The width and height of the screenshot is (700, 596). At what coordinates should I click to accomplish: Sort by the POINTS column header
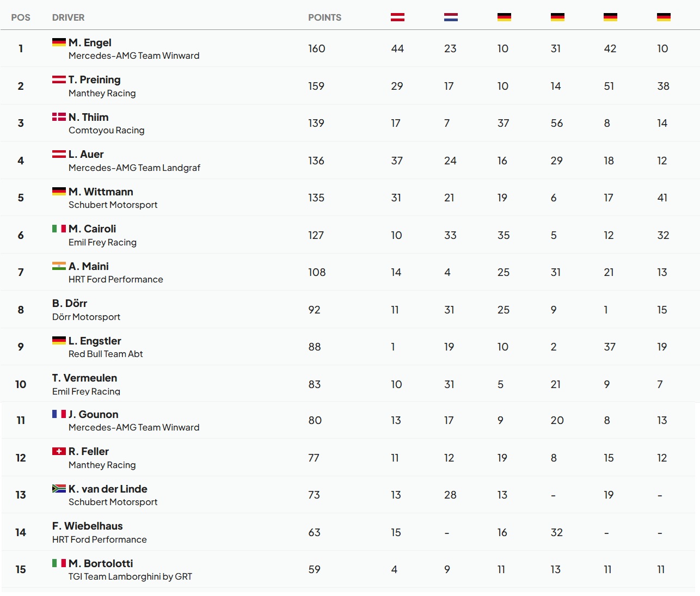(x=324, y=17)
